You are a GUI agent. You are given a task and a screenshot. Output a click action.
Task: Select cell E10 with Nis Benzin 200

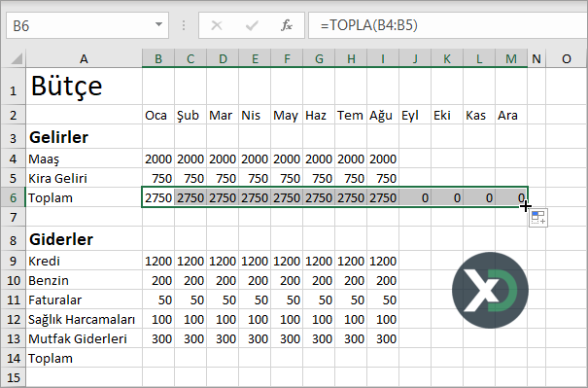255,280
